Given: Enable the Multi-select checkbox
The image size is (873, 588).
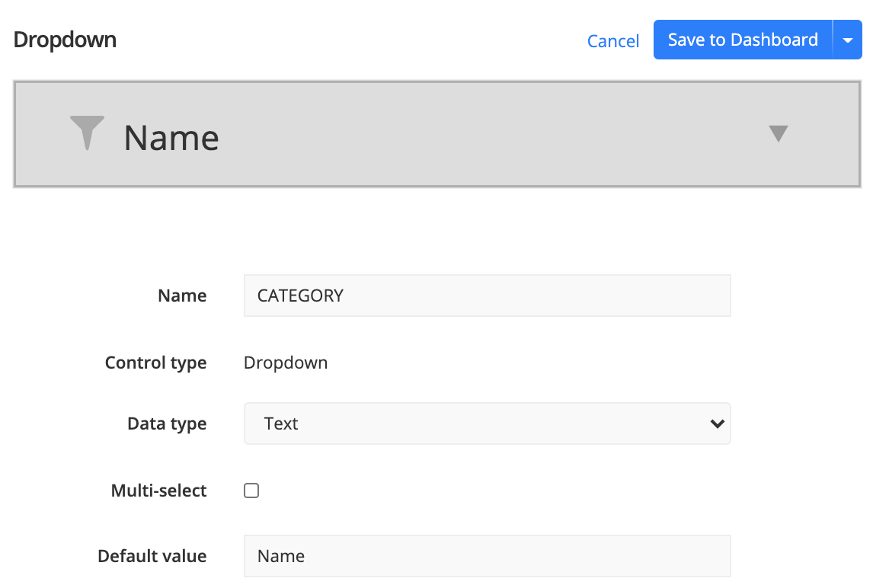Looking at the screenshot, I should pyautogui.click(x=251, y=491).
